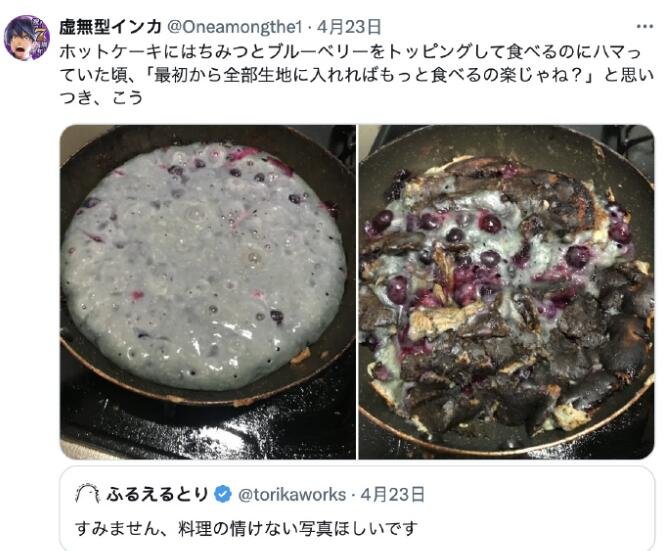Click the ふるえるとり avatar icon
Viewport: 662px width, 551px height.
click(87, 494)
